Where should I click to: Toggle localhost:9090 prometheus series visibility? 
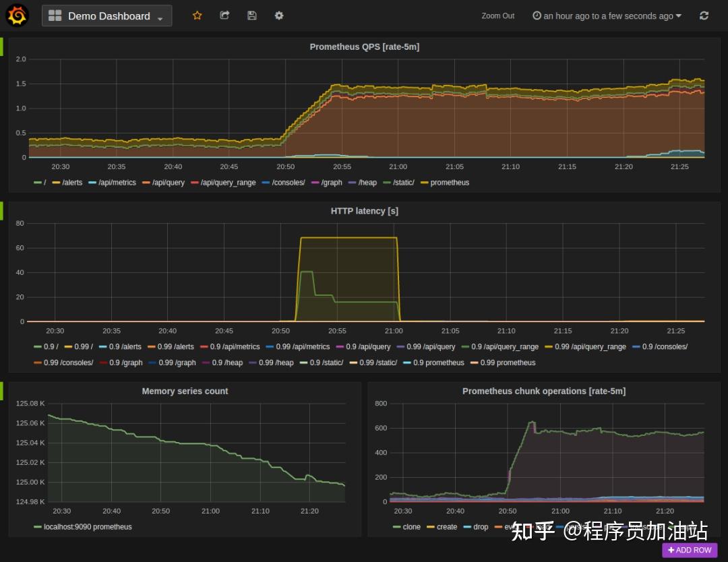(x=83, y=527)
